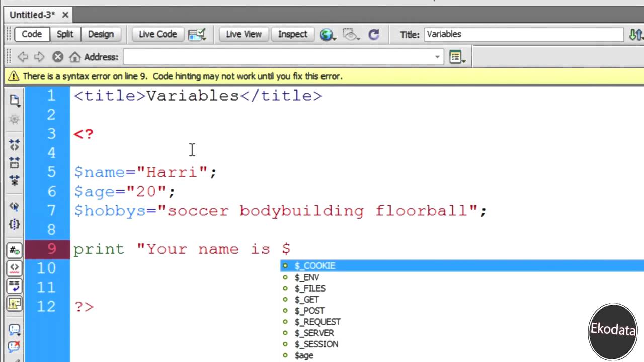Select the Collapse Full Tag icon
The width and height of the screenshot is (644, 362).
(14, 145)
